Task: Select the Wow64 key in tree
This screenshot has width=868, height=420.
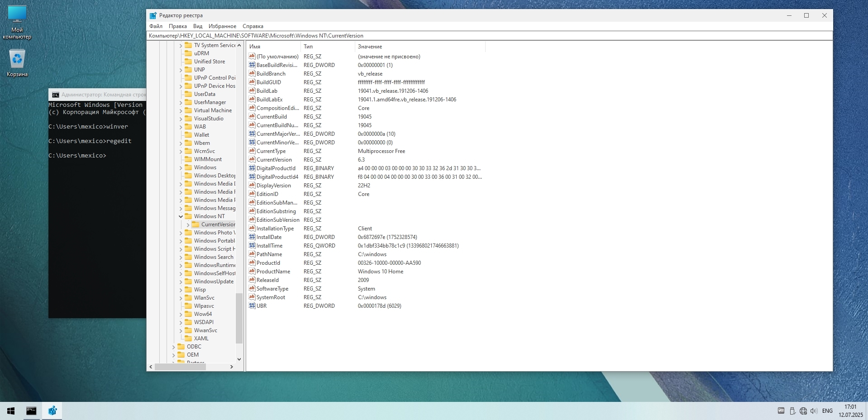Action: pyautogui.click(x=203, y=314)
